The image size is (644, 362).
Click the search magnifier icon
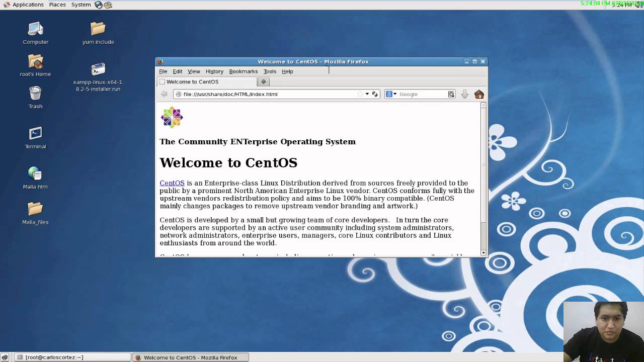(451, 94)
